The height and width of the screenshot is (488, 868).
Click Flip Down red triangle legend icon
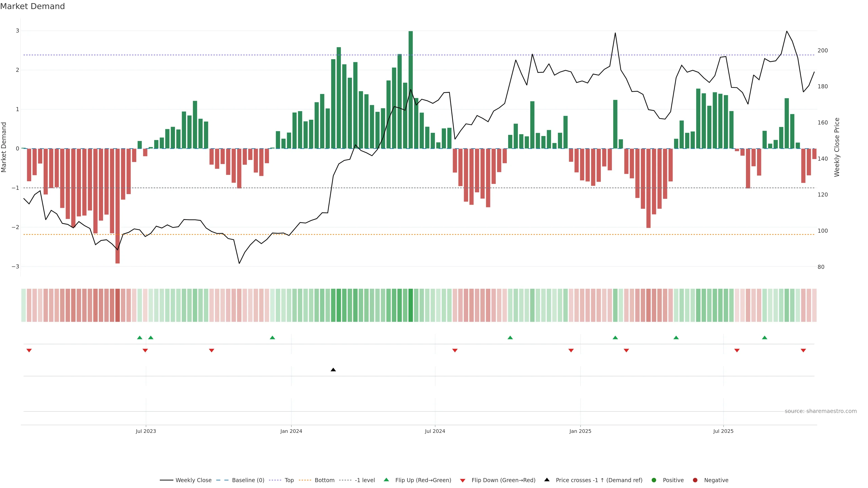coord(463,481)
